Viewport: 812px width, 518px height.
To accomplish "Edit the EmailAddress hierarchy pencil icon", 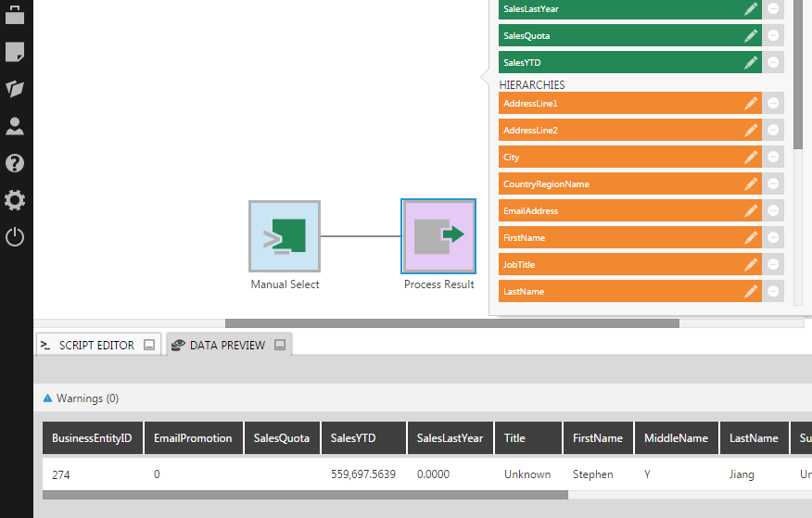I will coord(751,210).
